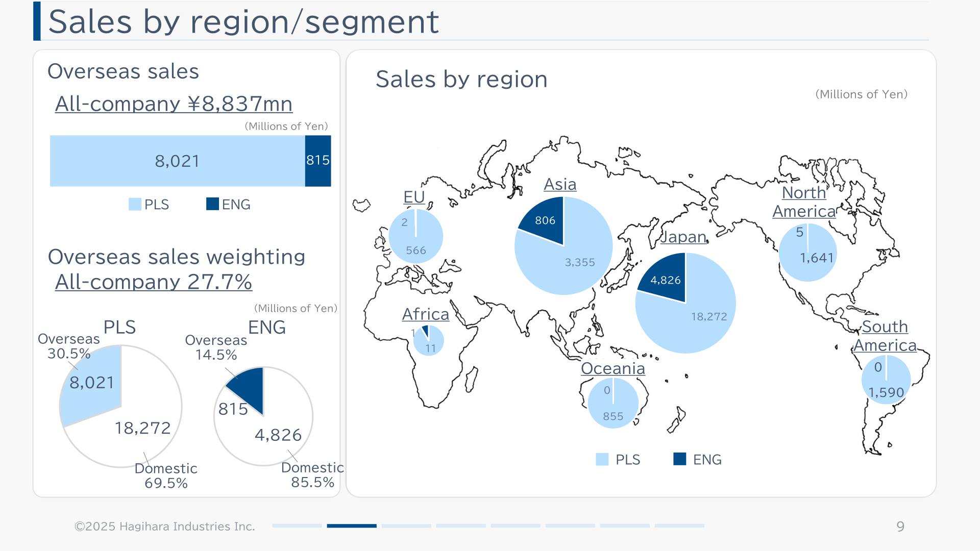
Task: Click the North America region label
Action: pyautogui.click(x=804, y=202)
